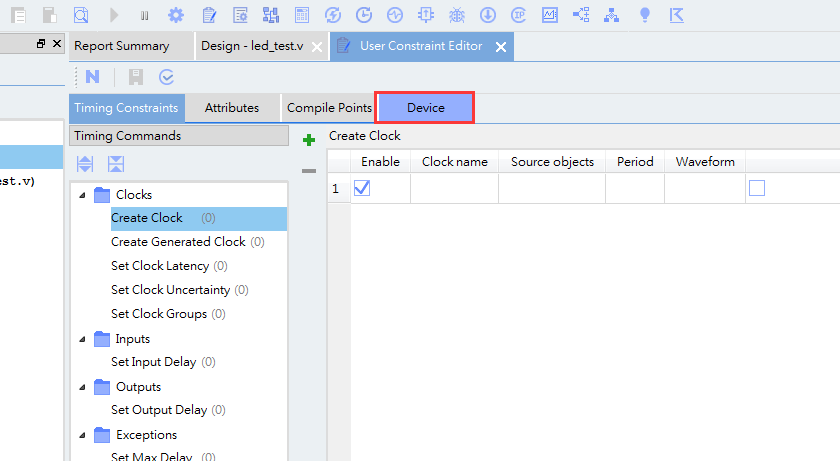Remove a row with the gray minus
Image resolution: width=840 pixels, height=461 pixels.
309,171
